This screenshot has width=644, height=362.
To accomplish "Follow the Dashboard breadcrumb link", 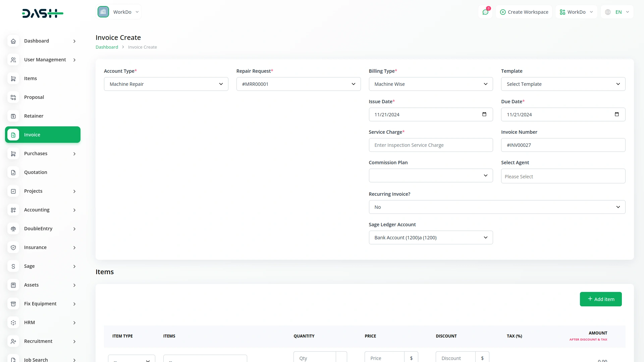I will (x=107, y=47).
